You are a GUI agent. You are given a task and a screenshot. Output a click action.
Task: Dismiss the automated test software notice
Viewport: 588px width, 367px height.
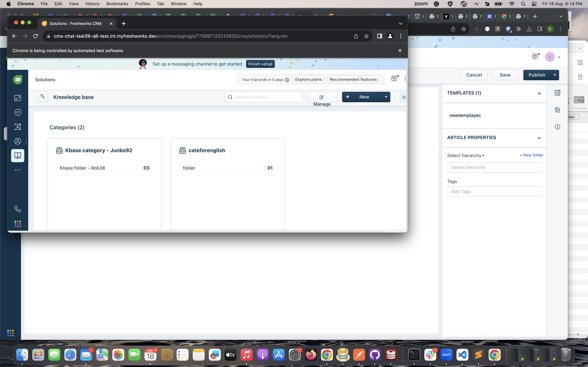(400, 50)
